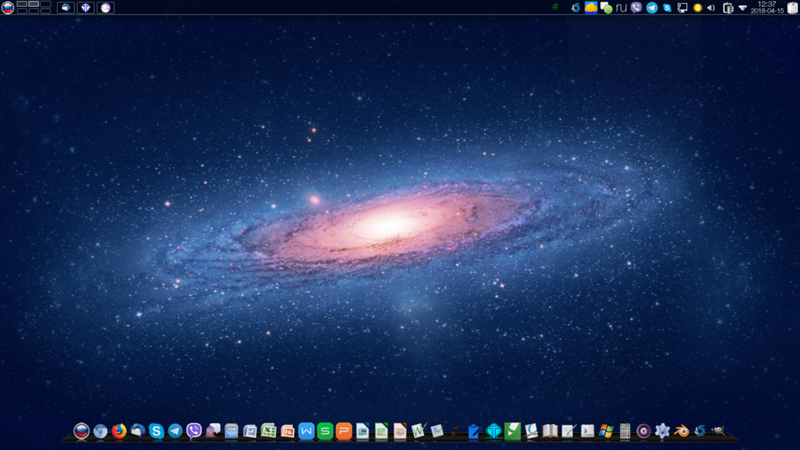The height and width of the screenshot is (450, 800).
Task: Open the blue swirl application in dock
Action: pos(700,431)
